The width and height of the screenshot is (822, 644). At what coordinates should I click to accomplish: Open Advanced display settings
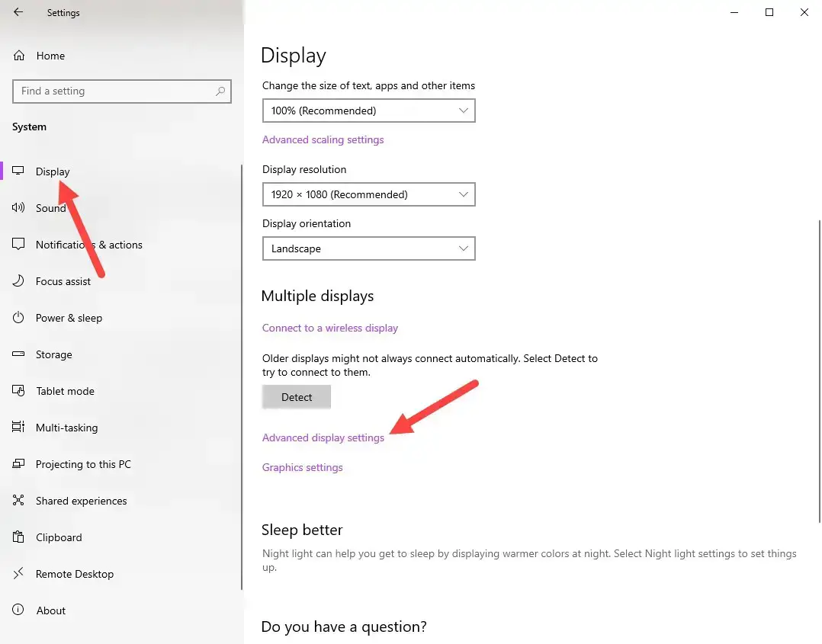click(323, 437)
